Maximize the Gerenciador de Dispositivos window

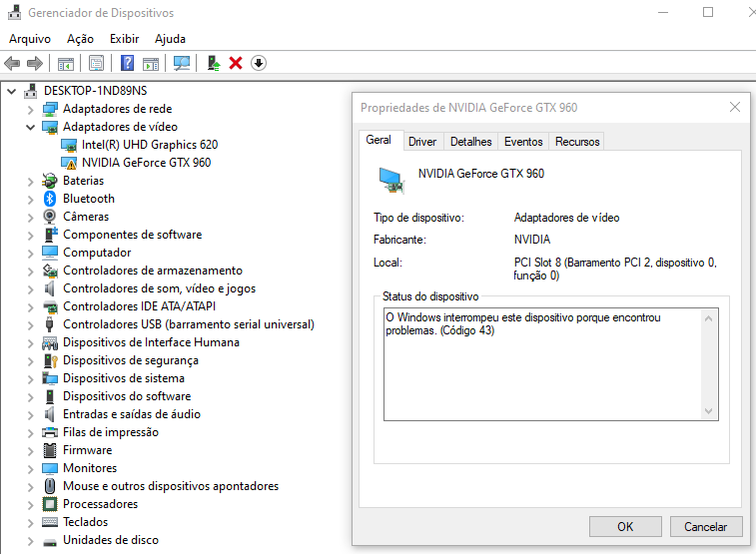[708, 13]
